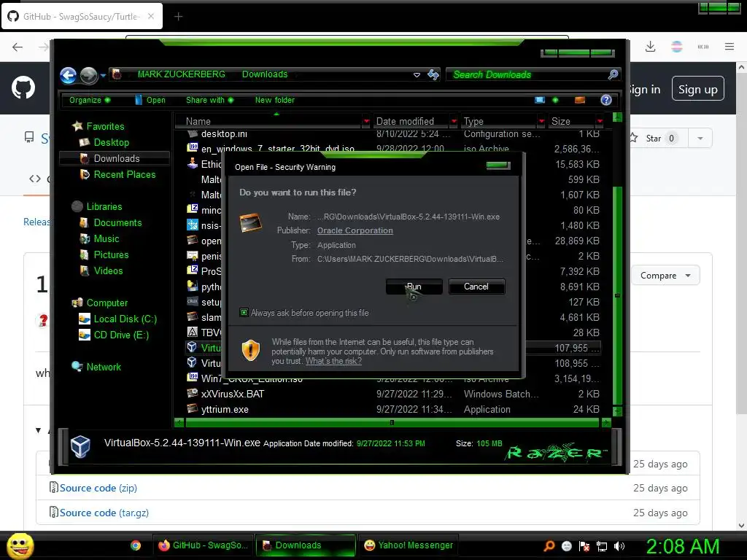
Task: Click the vertical scrollbar in file list
Action: pyautogui.click(x=617, y=295)
